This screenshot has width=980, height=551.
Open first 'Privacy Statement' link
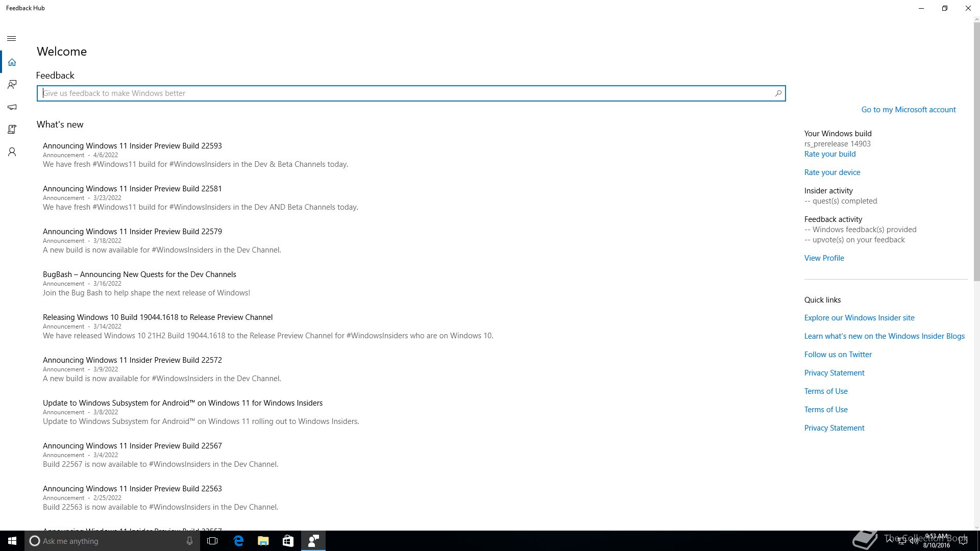click(x=834, y=373)
